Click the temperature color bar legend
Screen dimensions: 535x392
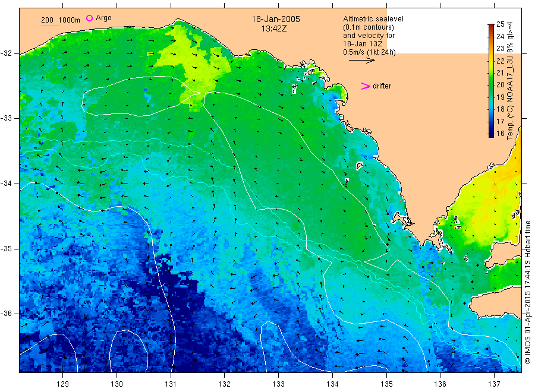tap(491, 80)
